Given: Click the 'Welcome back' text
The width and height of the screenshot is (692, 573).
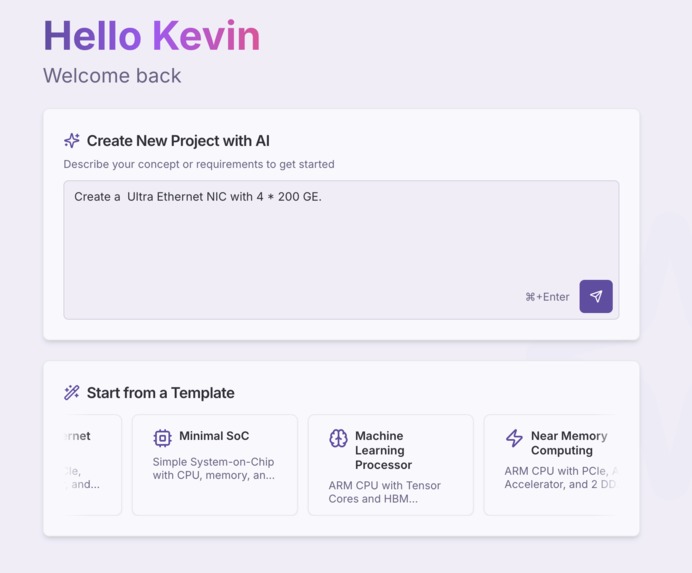Looking at the screenshot, I should [112, 75].
